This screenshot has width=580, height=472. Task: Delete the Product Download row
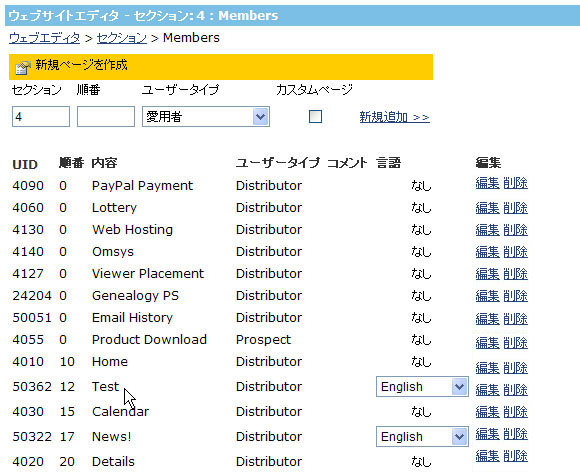click(515, 343)
